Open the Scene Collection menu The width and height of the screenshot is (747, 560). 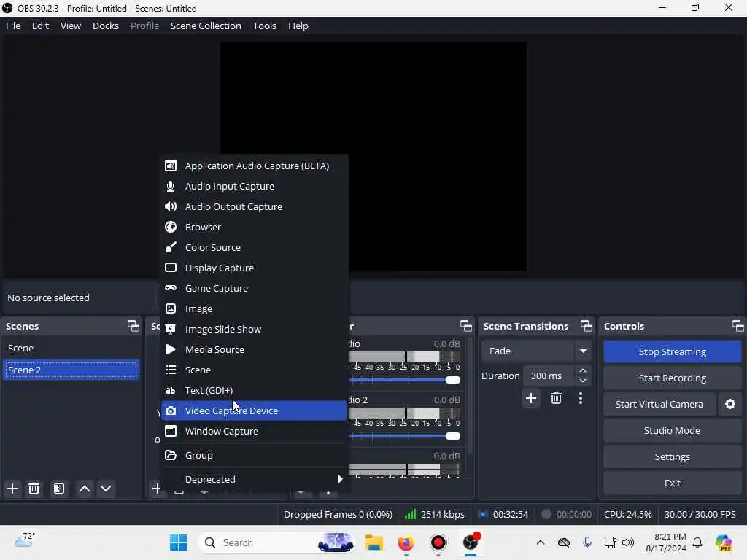pyautogui.click(x=206, y=26)
